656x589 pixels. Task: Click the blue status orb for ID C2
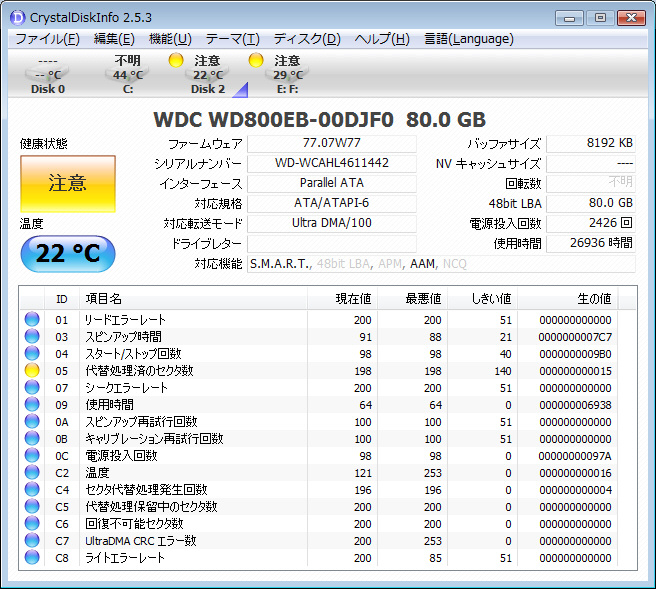pos(32,472)
